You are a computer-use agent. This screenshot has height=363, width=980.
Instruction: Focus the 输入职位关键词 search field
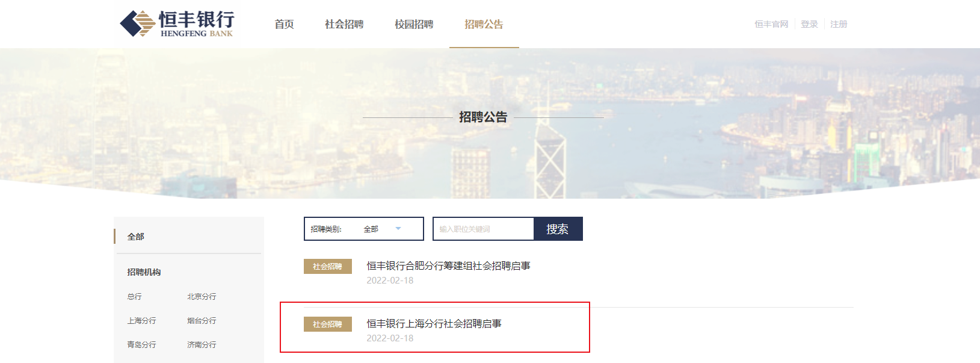pyautogui.click(x=483, y=229)
